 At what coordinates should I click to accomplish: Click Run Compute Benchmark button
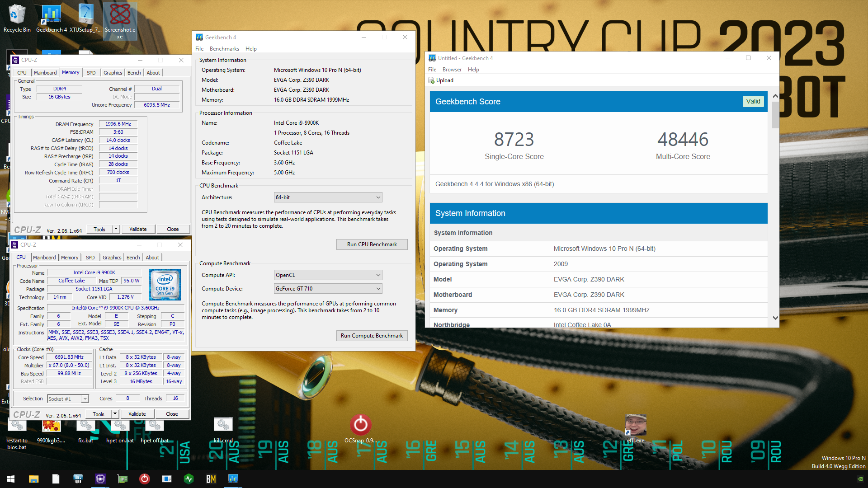click(372, 336)
